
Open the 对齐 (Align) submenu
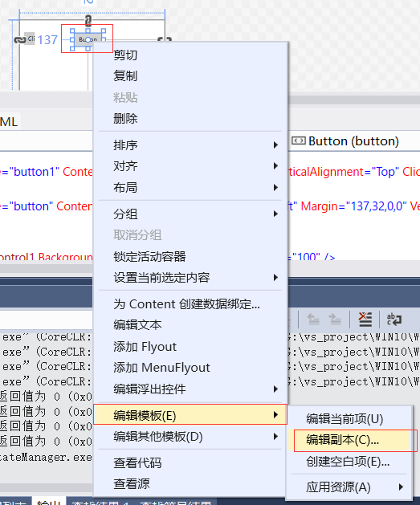tap(190, 166)
